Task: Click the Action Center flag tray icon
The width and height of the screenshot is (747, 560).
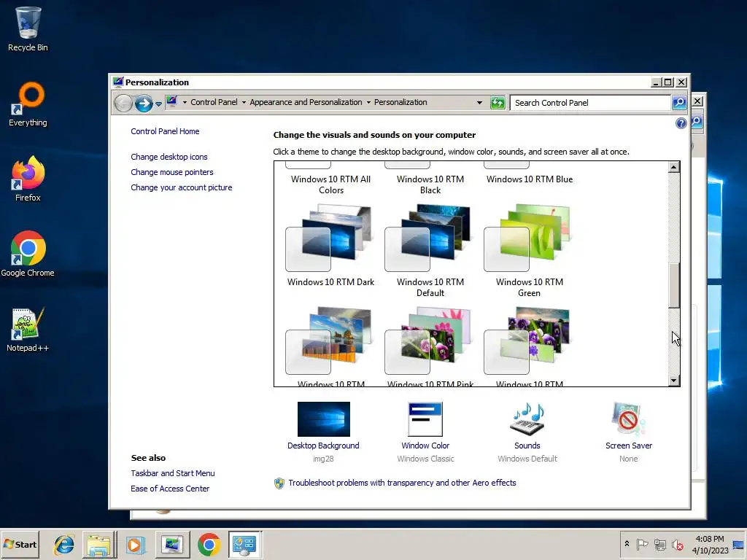Action: (x=642, y=544)
